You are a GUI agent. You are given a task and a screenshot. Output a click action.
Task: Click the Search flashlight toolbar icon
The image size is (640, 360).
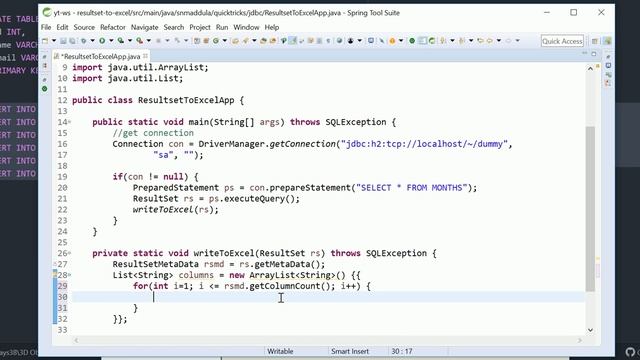click(x=245, y=41)
